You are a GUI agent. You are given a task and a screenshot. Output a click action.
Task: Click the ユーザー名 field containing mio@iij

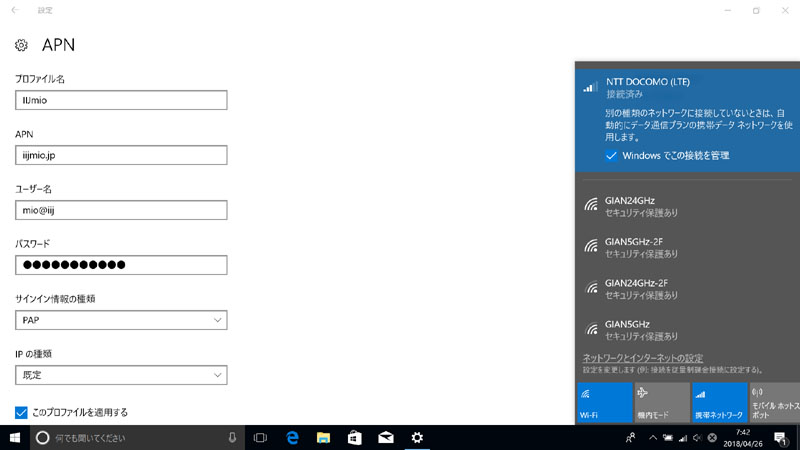pos(121,210)
